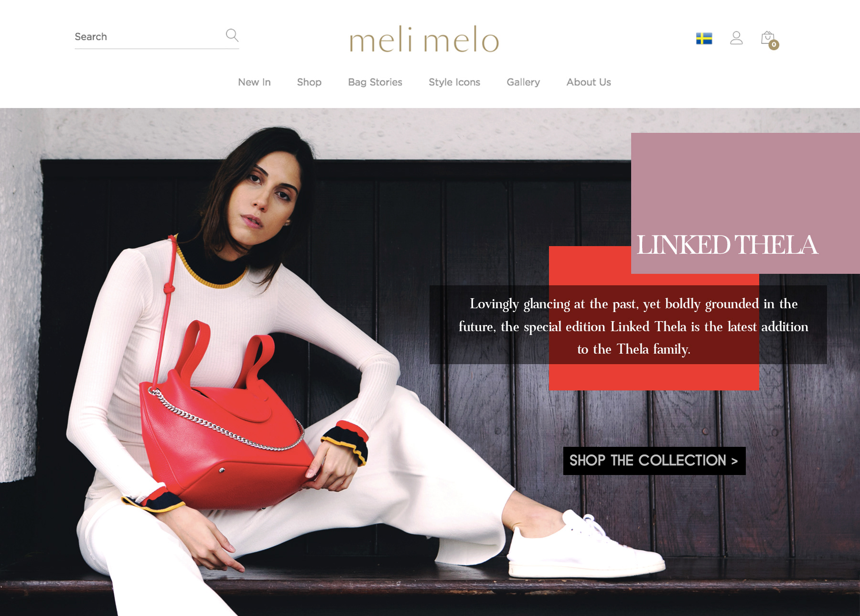Click Shop The Collection button

coord(654,461)
